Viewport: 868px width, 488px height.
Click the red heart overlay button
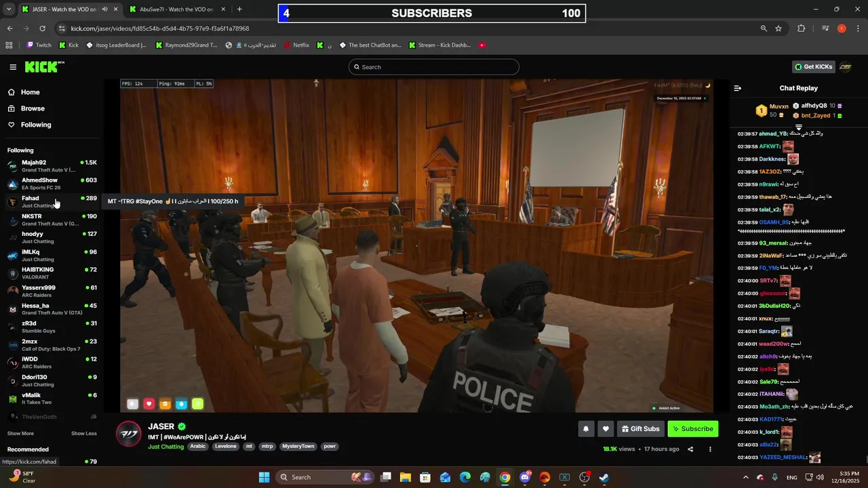click(149, 404)
